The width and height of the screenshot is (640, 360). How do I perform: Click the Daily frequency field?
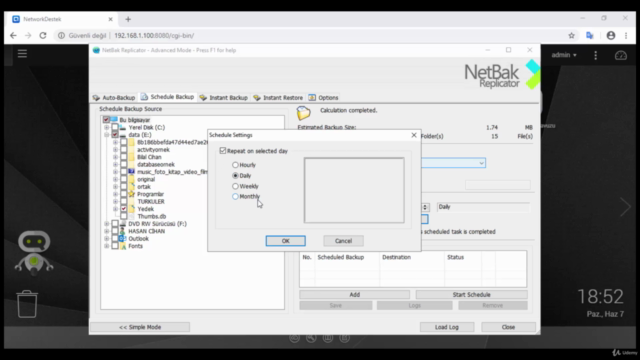point(483,207)
